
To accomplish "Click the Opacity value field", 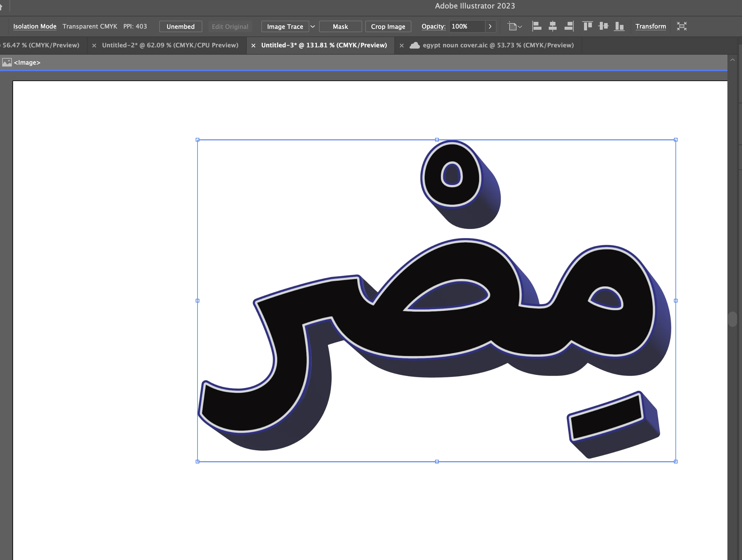I will [x=467, y=26].
